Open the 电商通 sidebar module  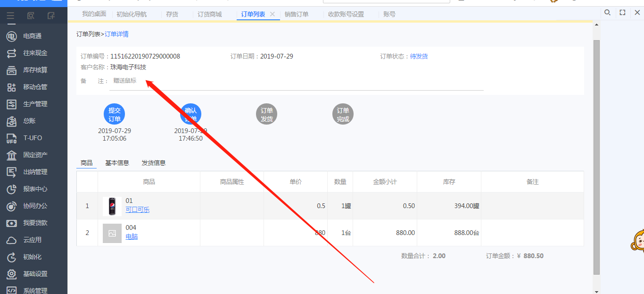[32, 36]
